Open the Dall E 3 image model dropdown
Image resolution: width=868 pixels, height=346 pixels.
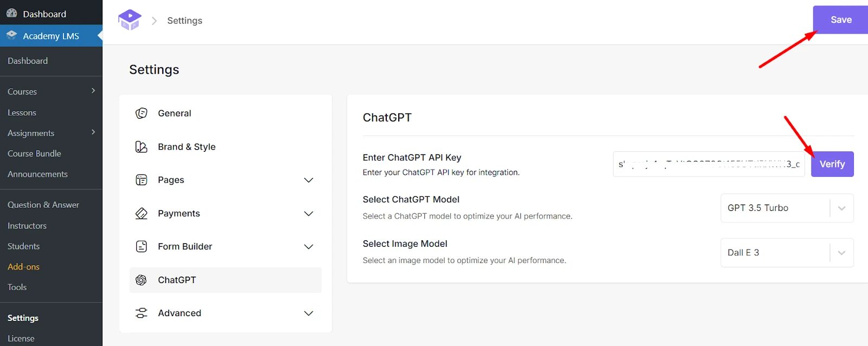pos(787,253)
